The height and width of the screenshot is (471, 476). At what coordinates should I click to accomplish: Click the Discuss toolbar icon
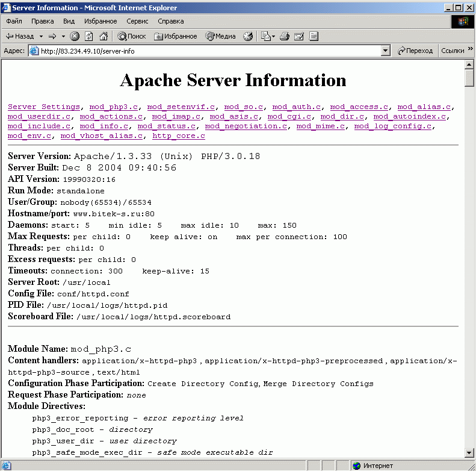pos(314,37)
